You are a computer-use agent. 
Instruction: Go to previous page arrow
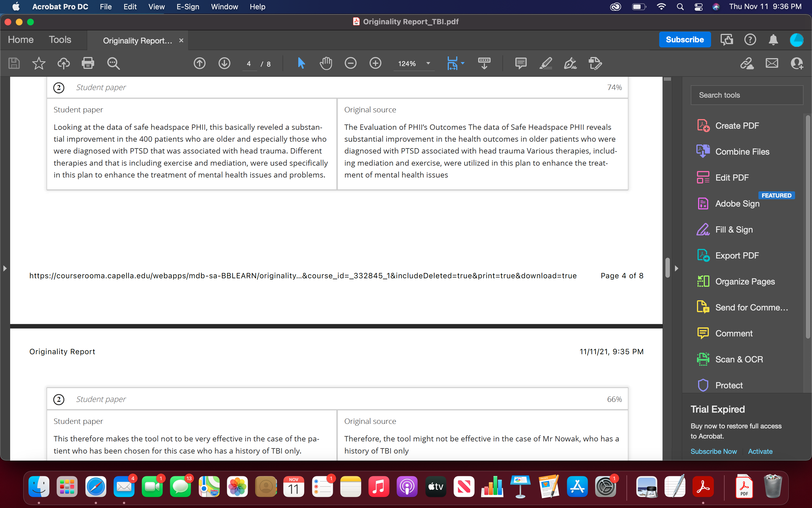click(x=200, y=63)
